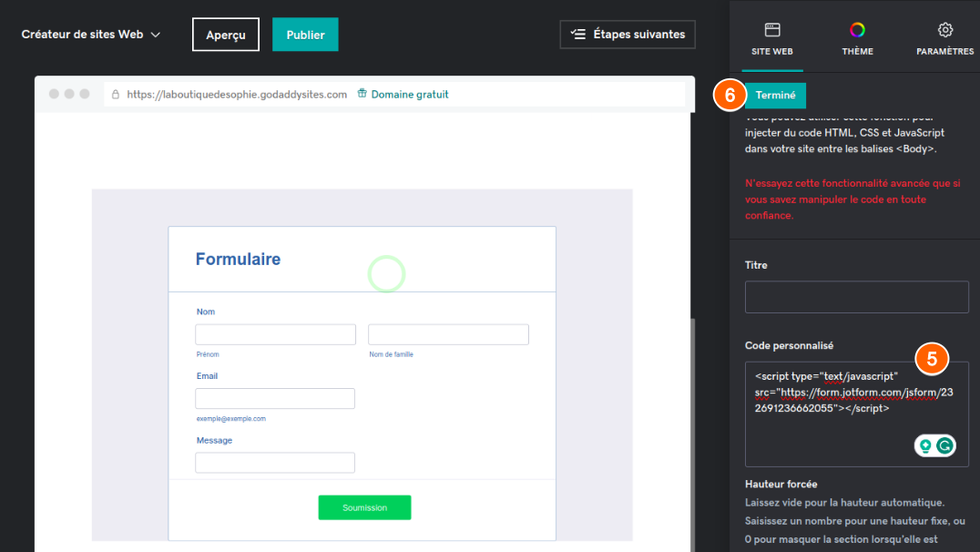Click the Formulaire heading
Image resolution: width=980 pixels, height=552 pixels.
click(x=238, y=259)
